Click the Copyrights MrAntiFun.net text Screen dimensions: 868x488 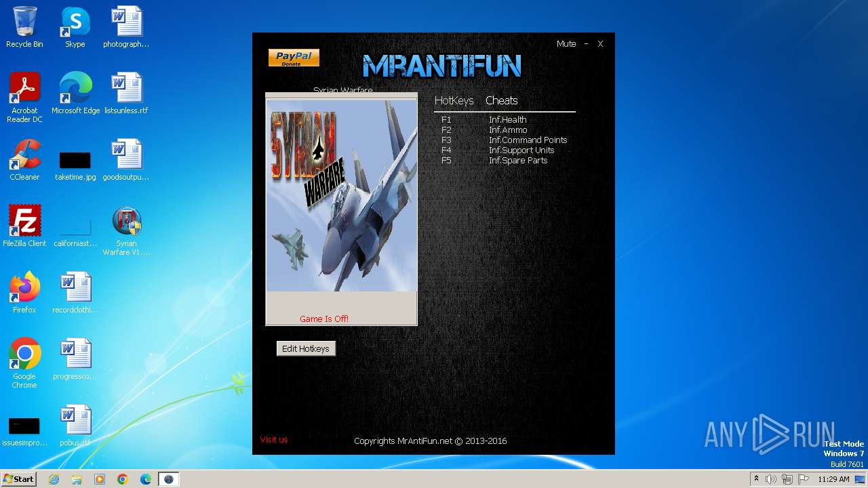[x=431, y=441]
